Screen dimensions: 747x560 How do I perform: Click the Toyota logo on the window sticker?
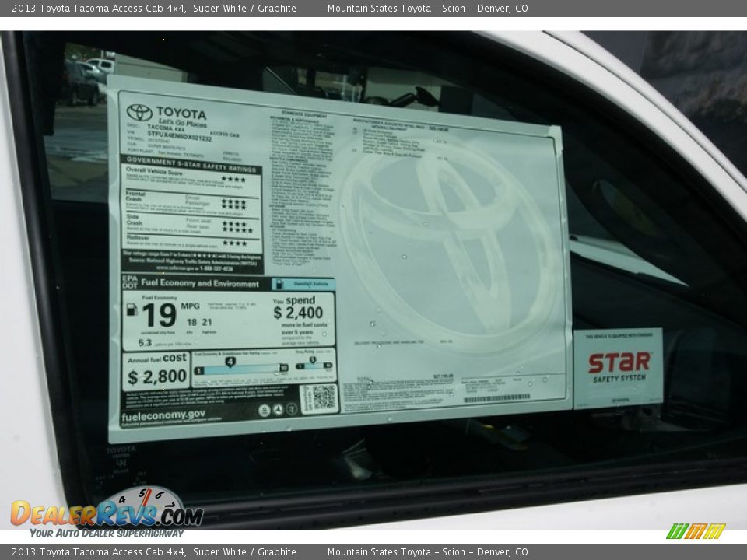[x=139, y=112]
